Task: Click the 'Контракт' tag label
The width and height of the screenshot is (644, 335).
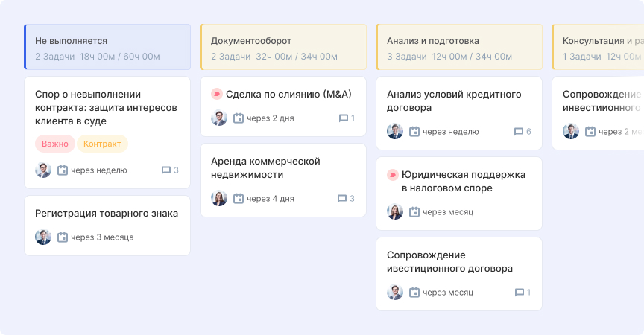Action: (x=103, y=144)
